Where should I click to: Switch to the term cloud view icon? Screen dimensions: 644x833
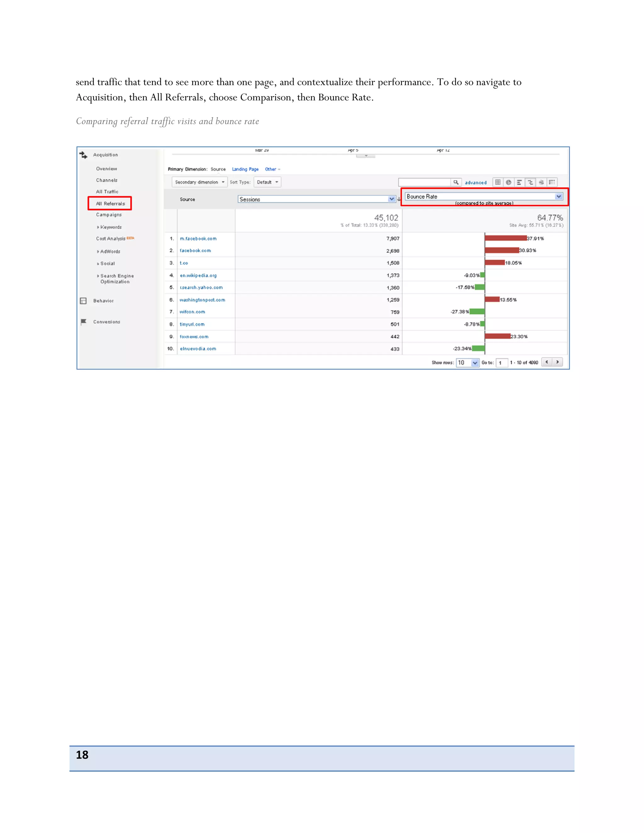point(541,182)
